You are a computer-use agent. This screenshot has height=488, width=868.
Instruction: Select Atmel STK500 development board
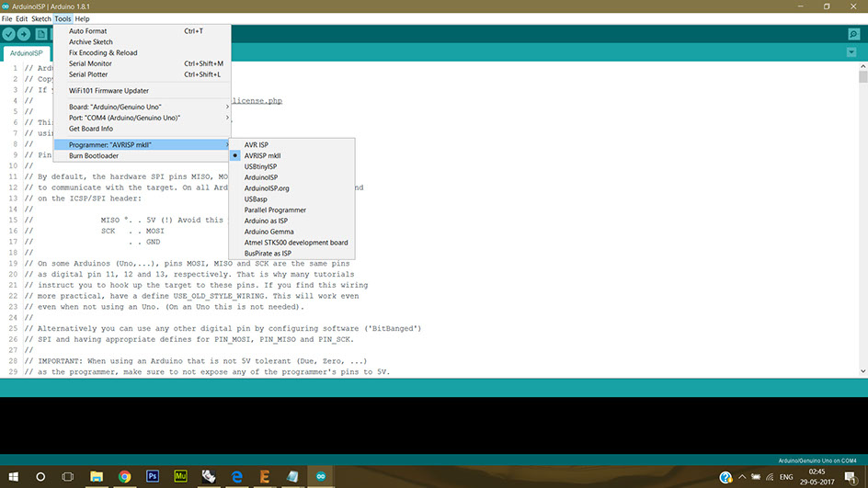click(291, 243)
